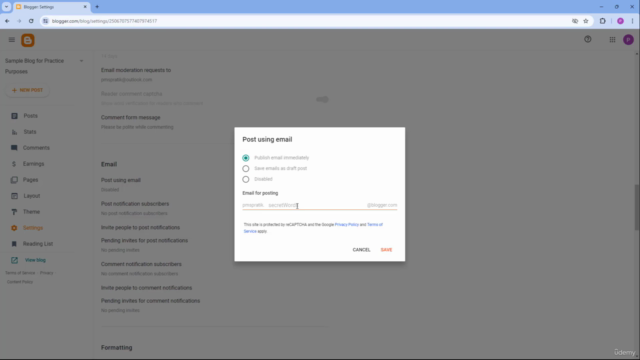Click the View blog link

(35, 260)
